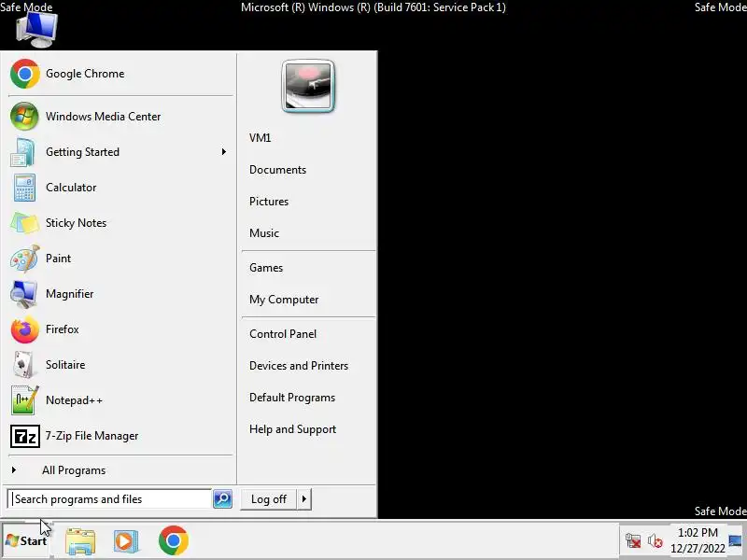Open Pictures library
This screenshot has height=560, width=747.
coord(269,202)
